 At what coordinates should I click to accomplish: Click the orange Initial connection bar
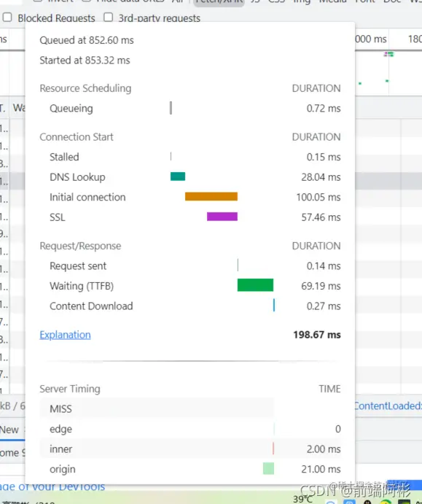pos(211,196)
